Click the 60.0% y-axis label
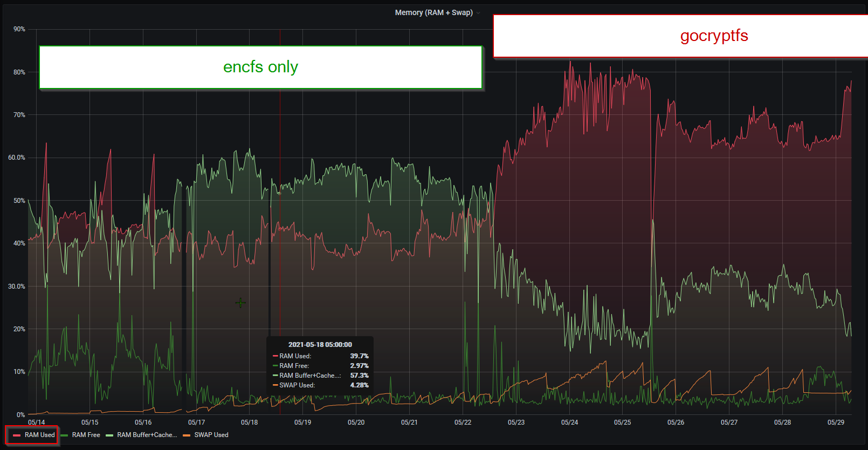 coord(17,158)
